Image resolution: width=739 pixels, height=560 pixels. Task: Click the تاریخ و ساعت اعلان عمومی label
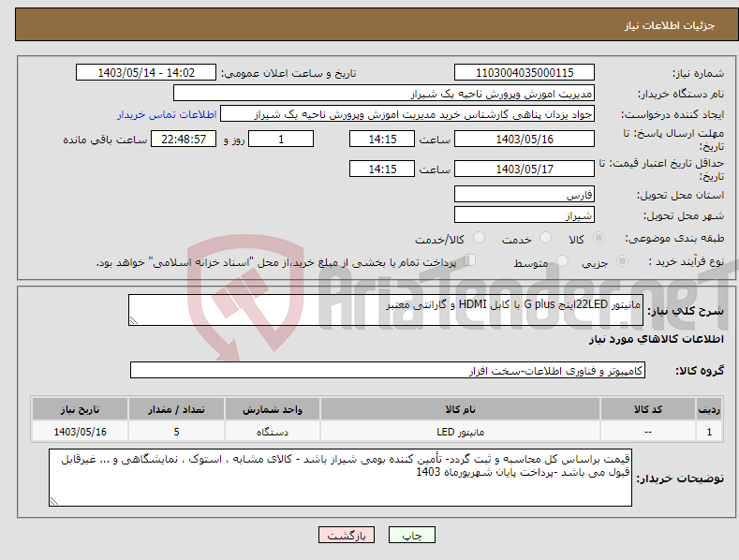point(288,74)
